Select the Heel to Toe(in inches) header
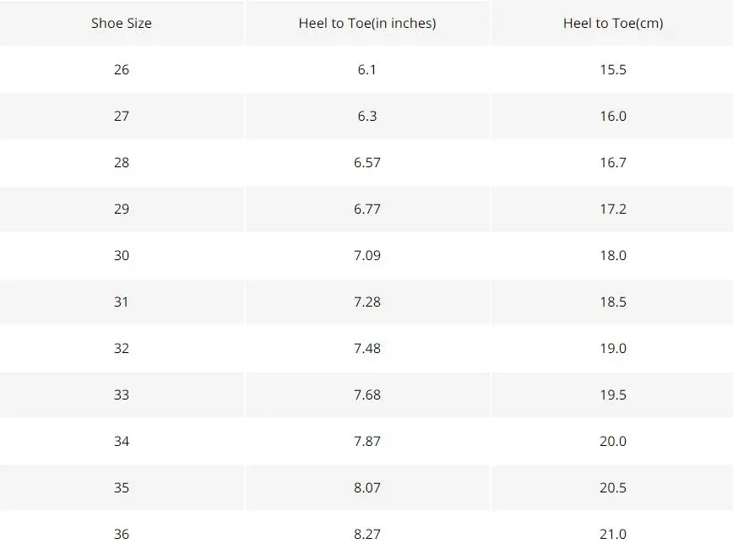Viewport: 733px width, 560px height. (x=367, y=23)
